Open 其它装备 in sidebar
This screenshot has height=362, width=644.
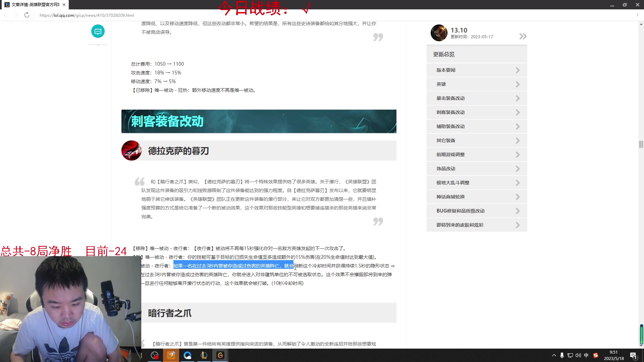(477, 140)
